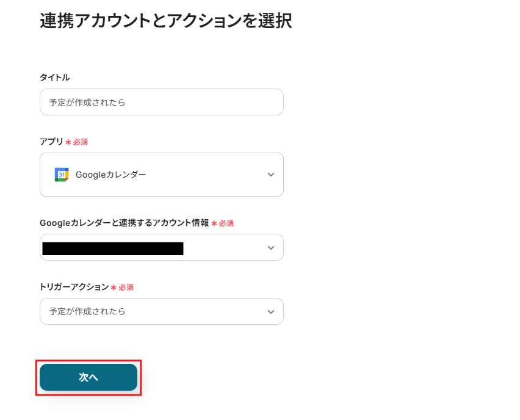520x420 pixels.
Task: Click the Googleカレンダーと連携するアカウント情報 label
Action: 124,223
